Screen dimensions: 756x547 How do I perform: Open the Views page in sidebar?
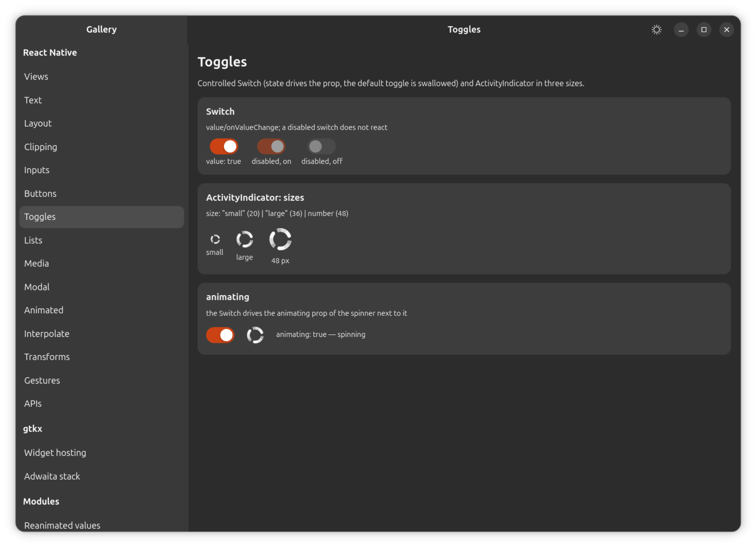tap(102, 77)
